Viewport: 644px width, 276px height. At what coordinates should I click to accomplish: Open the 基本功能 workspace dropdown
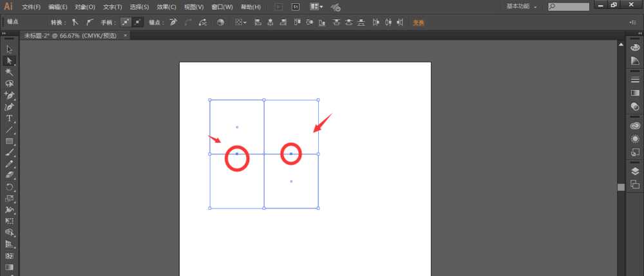(x=522, y=6)
